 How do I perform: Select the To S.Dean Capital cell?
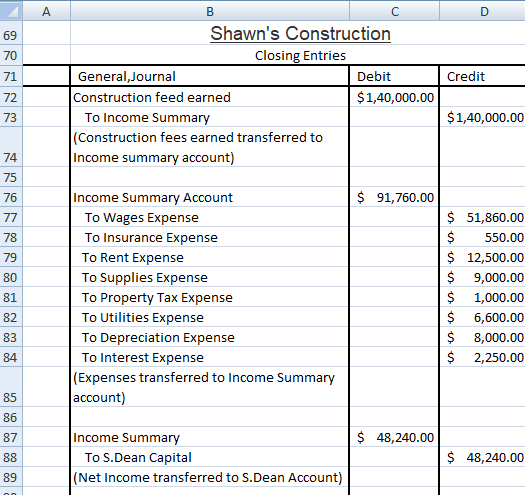(x=210, y=457)
